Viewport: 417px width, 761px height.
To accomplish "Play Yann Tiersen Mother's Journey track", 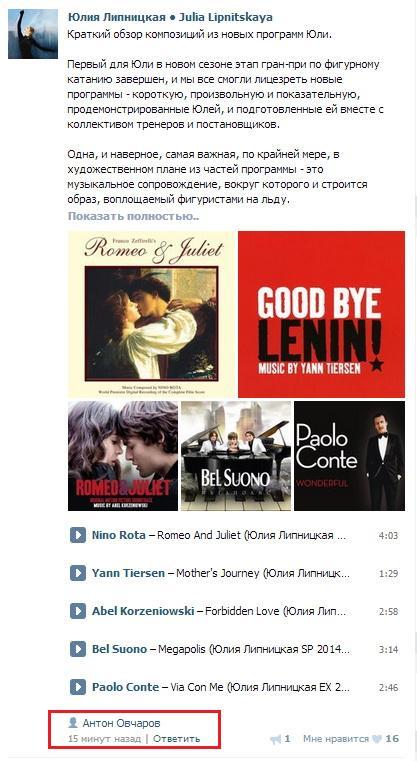I will coord(78,573).
